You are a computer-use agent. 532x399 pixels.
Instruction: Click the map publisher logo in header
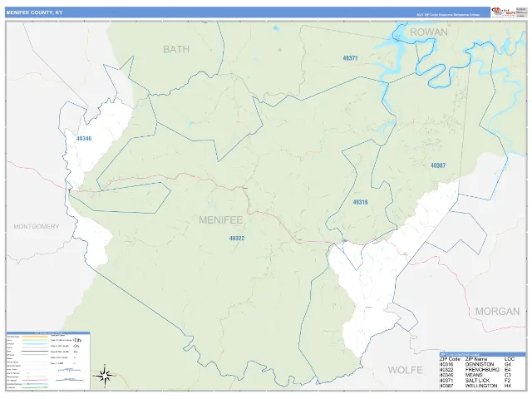pos(504,12)
